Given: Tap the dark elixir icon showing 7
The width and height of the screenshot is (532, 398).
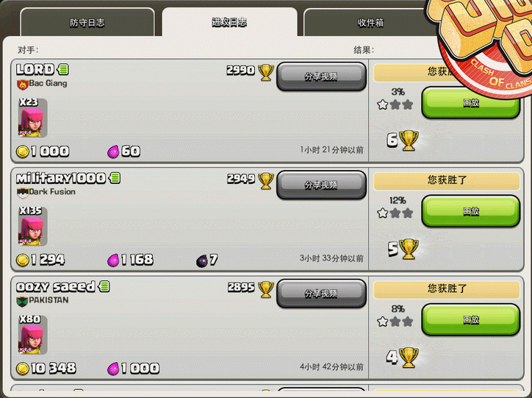Looking at the screenshot, I should click(202, 261).
